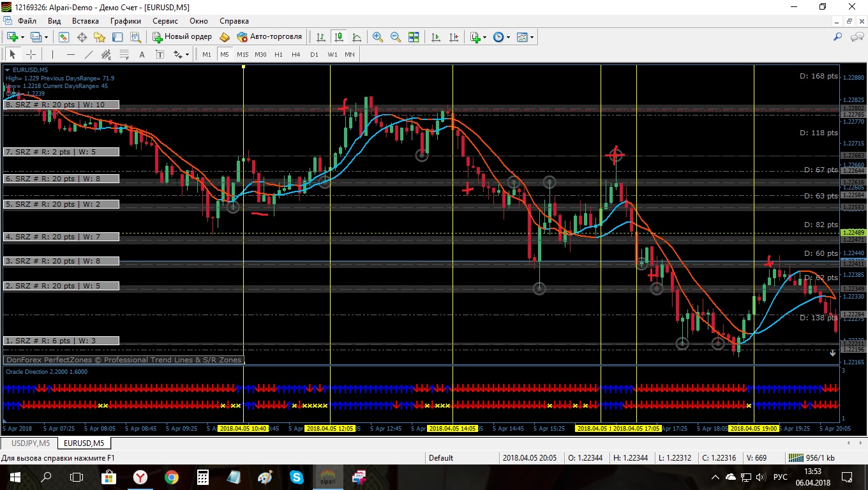Select the EURUSD,M5 chart tab
This screenshot has width=868, height=490.
click(84, 443)
